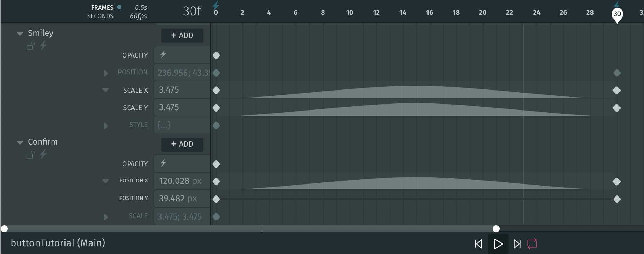This screenshot has height=254, width=644.
Task: Select Smiley POSITION keyframe at frame 0
Action: [216, 73]
